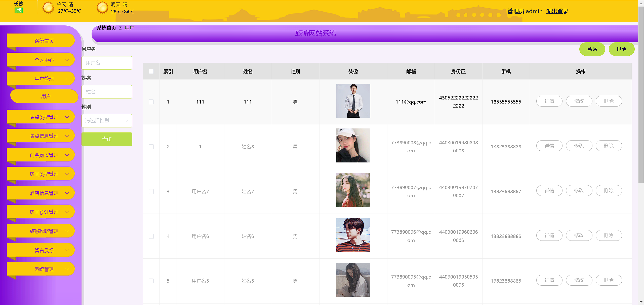Click the scrollbar down arrow

[641, 302]
